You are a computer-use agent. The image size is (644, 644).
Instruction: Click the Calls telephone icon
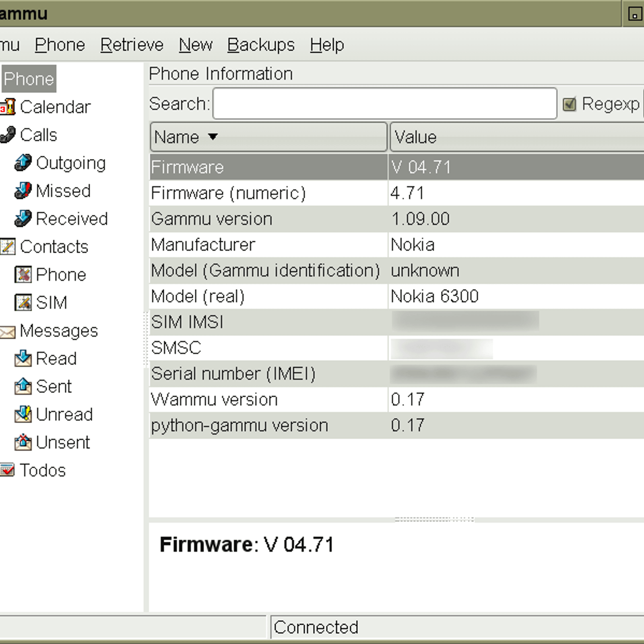8,134
